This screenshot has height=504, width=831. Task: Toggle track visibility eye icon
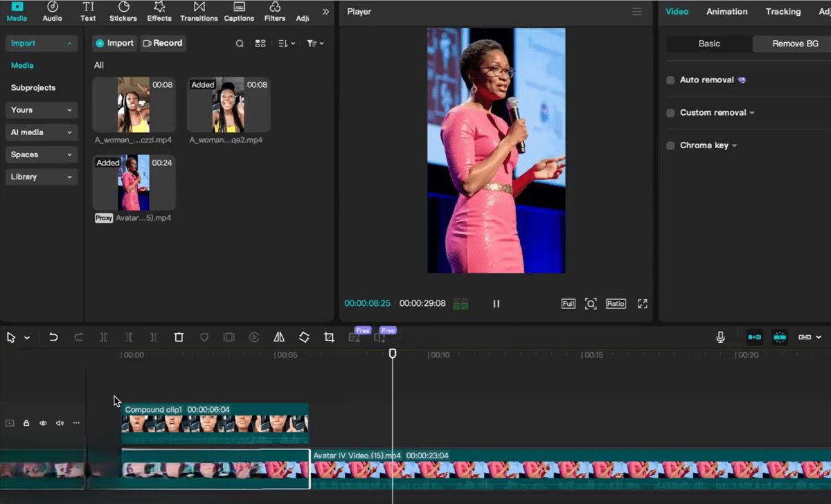pyautogui.click(x=43, y=423)
